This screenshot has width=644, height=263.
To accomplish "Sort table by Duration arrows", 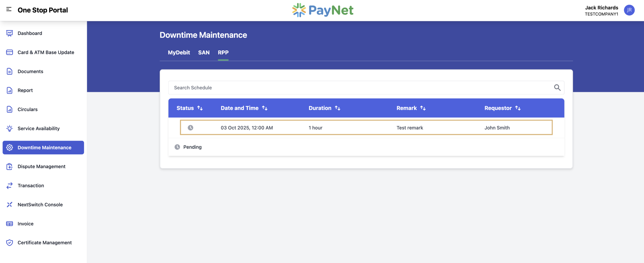I will 337,108.
